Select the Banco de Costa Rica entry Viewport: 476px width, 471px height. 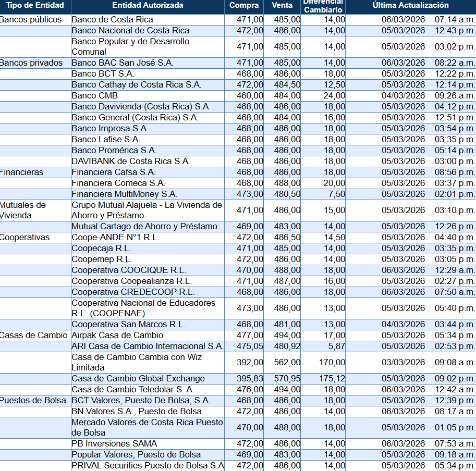[112, 19]
